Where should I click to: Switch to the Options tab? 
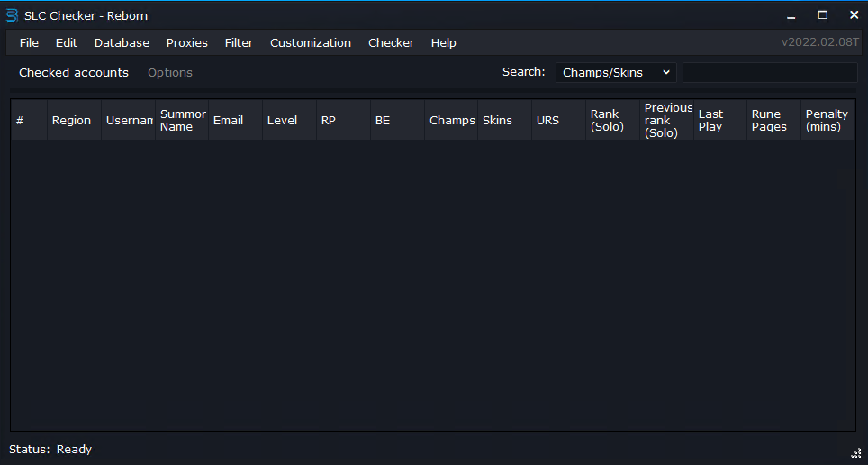pos(170,72)
